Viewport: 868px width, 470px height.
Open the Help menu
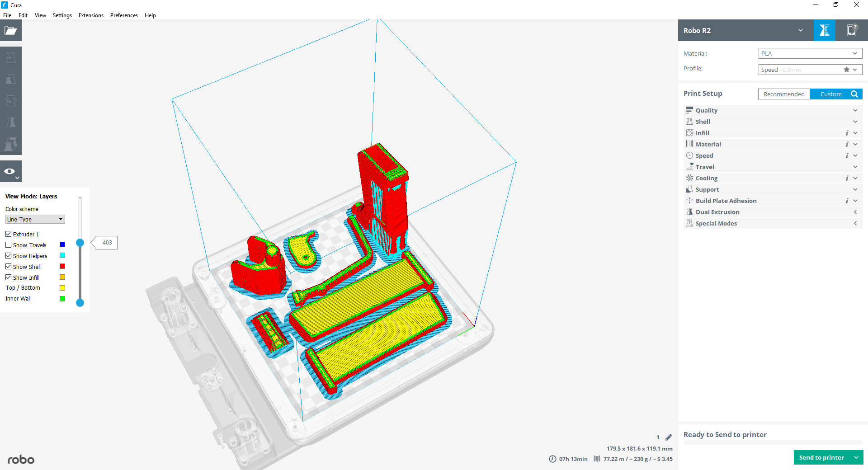coord(150,15)
